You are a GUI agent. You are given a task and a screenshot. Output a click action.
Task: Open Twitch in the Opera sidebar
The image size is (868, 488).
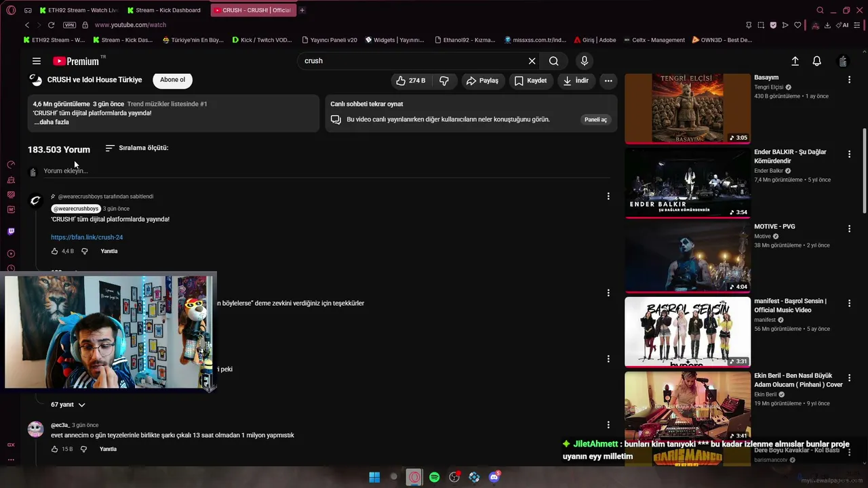point(11,232)
